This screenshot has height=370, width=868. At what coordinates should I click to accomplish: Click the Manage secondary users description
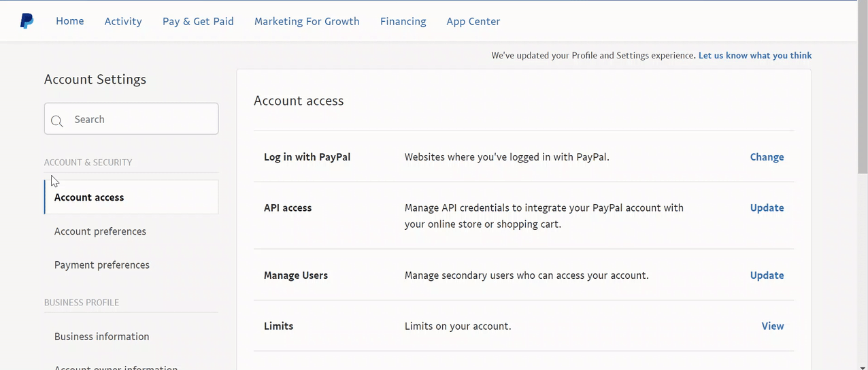coord(527,275)
